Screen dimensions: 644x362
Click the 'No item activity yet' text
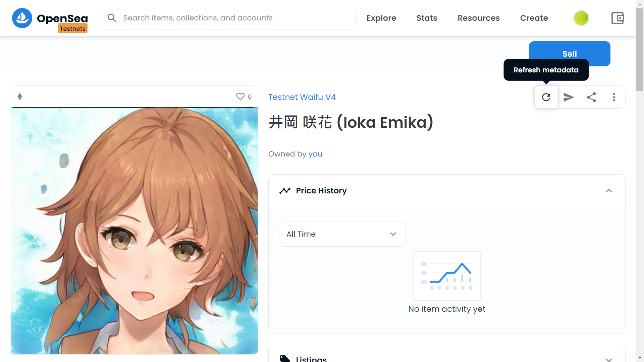(x=447, y=309)
